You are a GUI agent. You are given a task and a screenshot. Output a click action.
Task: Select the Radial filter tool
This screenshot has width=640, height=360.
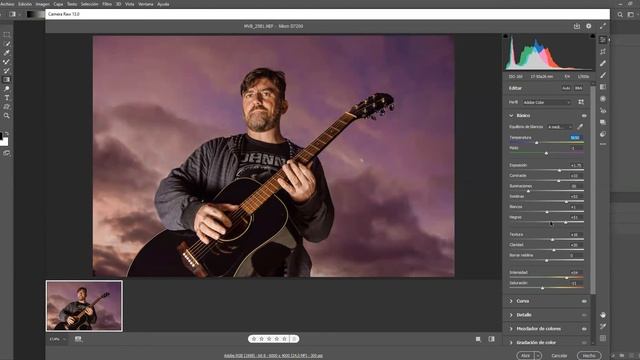pyautogui.click(x=603, y=99)
